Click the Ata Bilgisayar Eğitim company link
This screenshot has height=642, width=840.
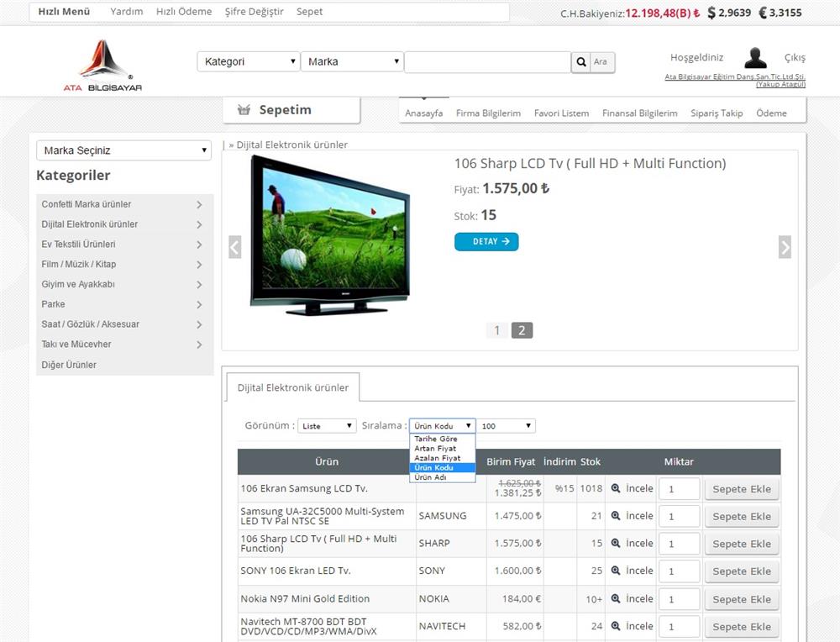tap(735, 81)
